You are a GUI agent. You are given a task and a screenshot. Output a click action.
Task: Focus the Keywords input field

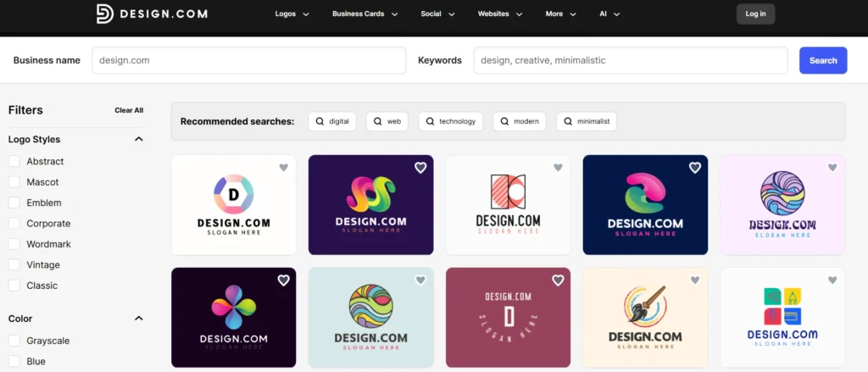pos(631,60)
